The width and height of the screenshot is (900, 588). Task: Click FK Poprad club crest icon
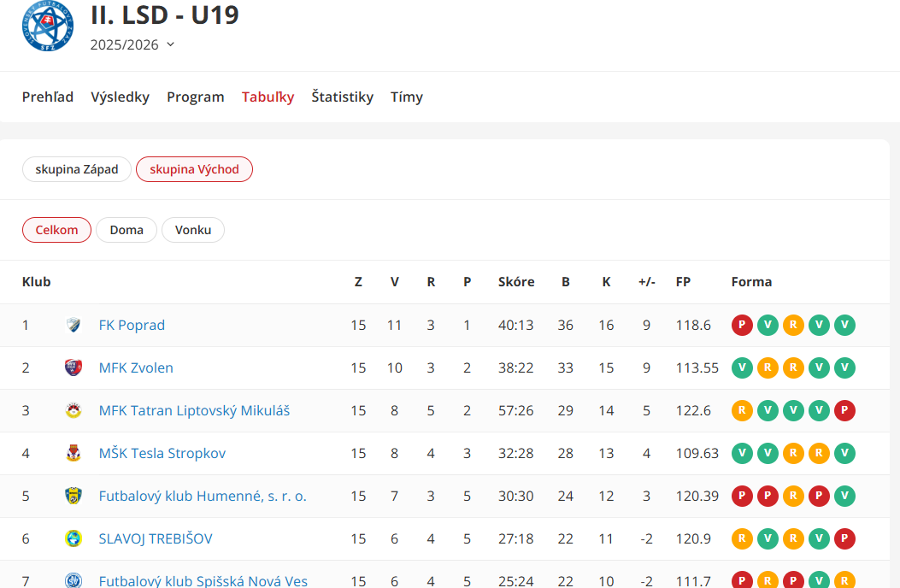[x=74, y=325]
